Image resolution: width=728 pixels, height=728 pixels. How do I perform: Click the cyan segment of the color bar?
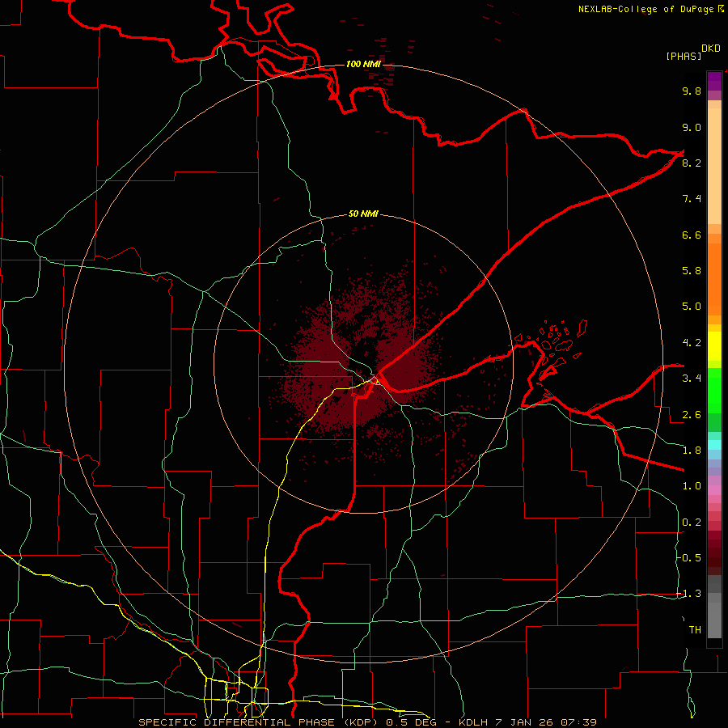(714, 444)
